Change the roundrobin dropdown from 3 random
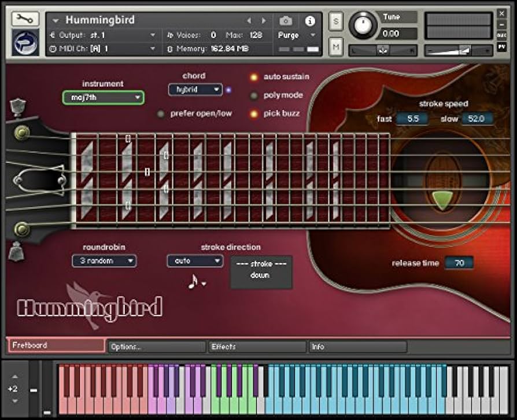 pos(104,261)
